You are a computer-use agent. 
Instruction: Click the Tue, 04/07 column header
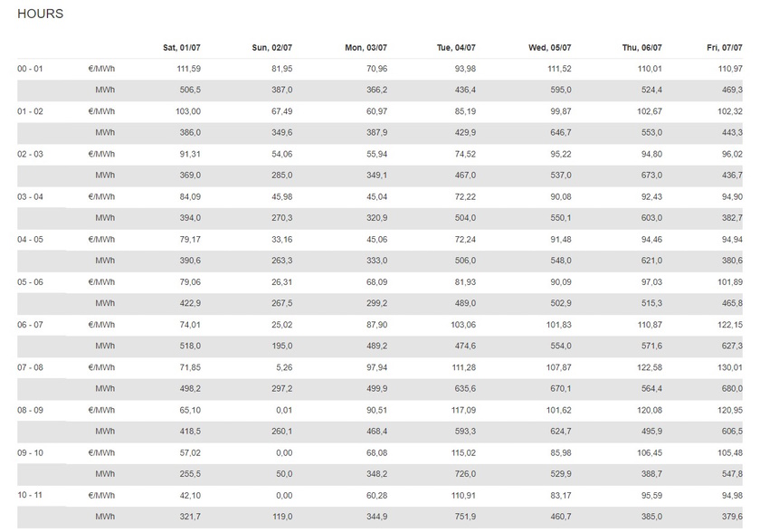pyautogui.click(x=456, y=48)
